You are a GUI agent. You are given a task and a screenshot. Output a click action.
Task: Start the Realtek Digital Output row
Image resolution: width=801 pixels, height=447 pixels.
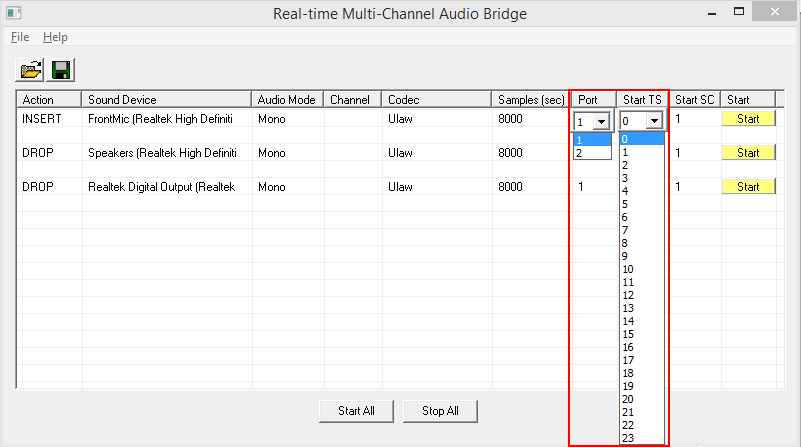(748, 186)
